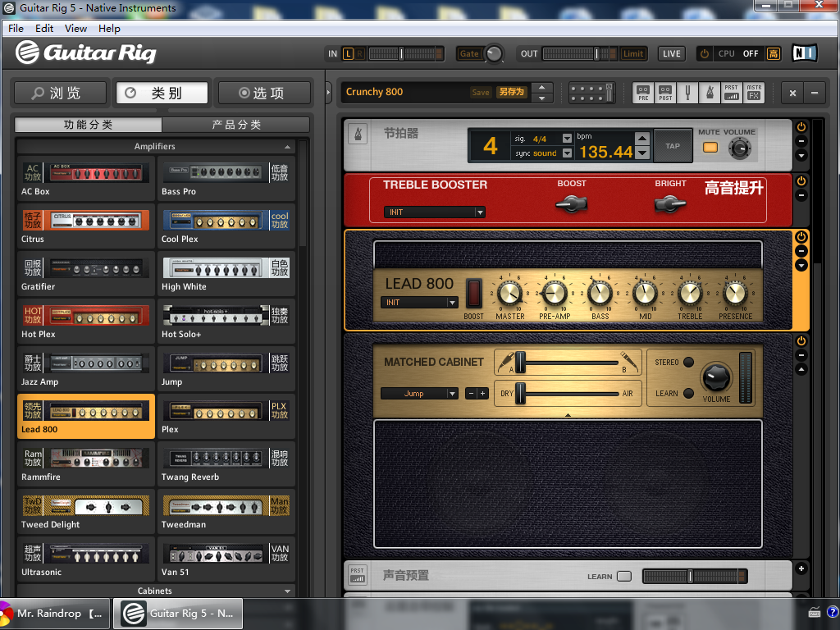
Task: Flip the Treble Booster BRIGHT switch
Action: tap(669, 204)
